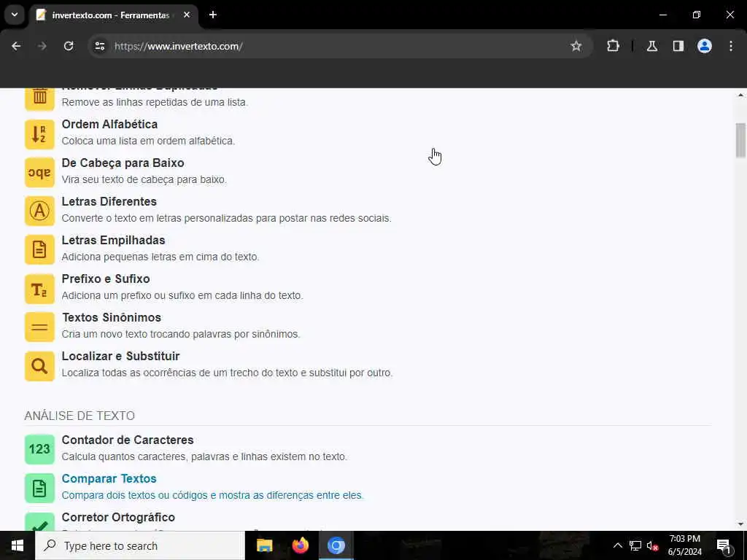The width and height of the screenshot is (747, 560).
Task: Click the Chrome taskbar icon
Action: (336, 545)
